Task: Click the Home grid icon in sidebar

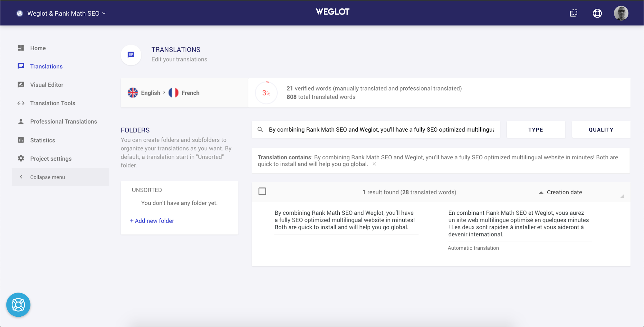Action: tap(21, 48)
